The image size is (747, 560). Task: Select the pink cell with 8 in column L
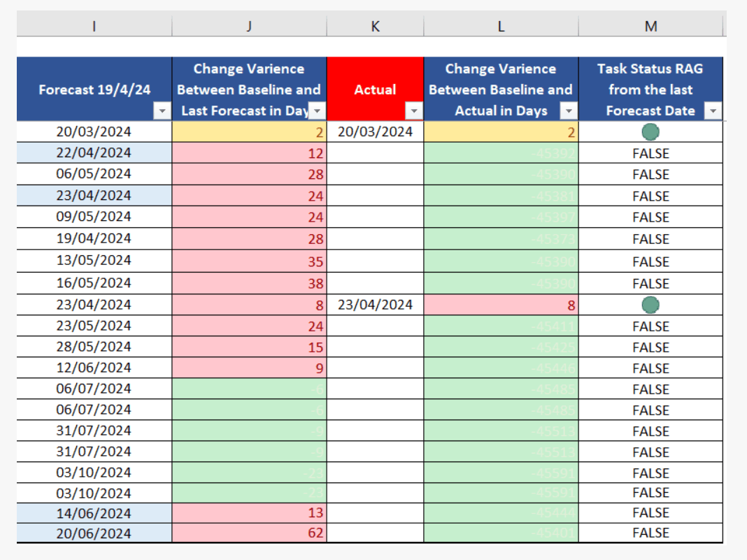[x=501, y=305]
